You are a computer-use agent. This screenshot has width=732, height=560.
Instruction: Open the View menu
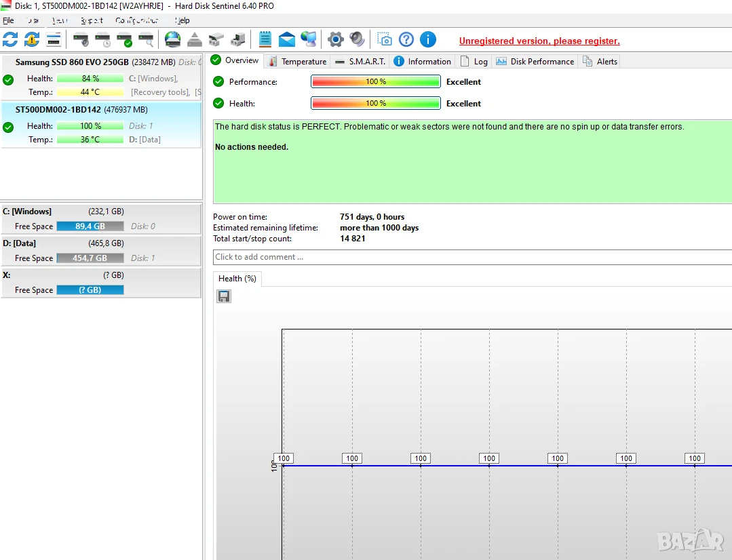(60, 20)
